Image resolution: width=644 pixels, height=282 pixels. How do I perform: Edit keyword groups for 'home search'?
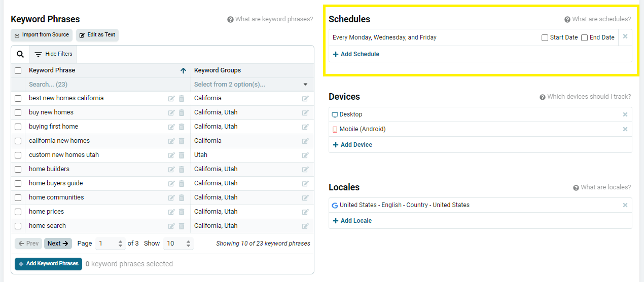tap(305, 226)
